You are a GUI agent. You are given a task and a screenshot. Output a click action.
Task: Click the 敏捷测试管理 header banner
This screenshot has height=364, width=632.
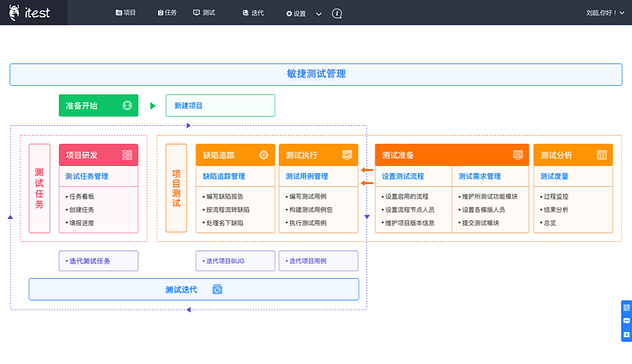point(316,74)
